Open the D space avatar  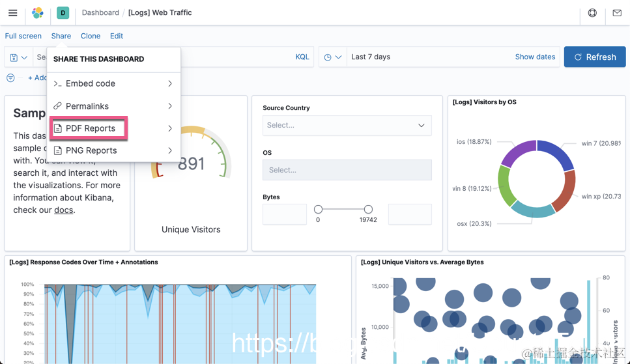click(63, 13)
